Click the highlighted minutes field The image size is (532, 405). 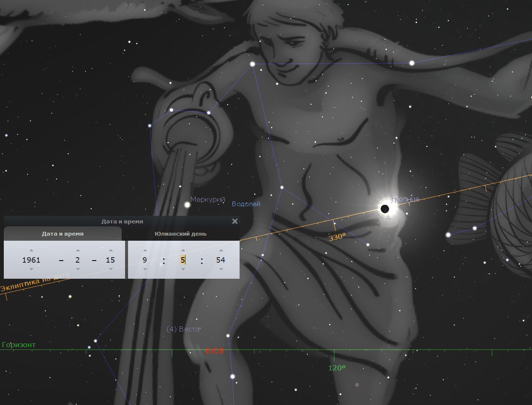click(183, 260)
